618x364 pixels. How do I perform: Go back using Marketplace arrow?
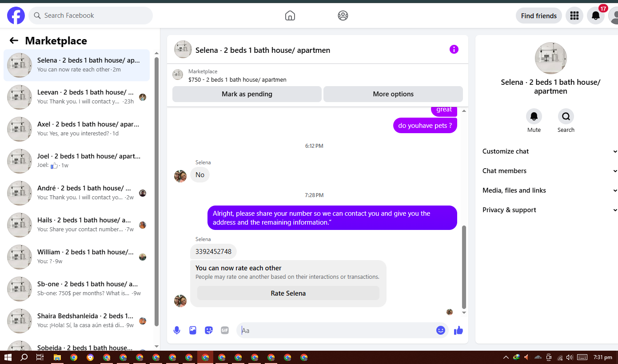pos(14,41)
